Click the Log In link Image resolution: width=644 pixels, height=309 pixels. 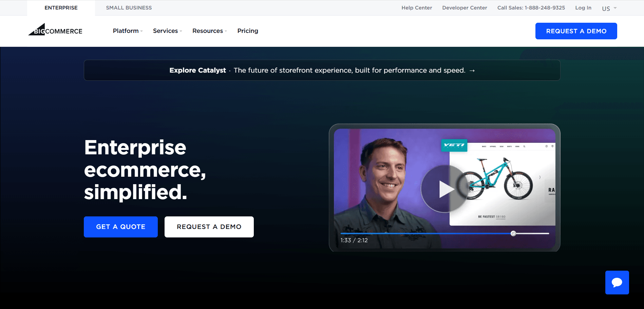pyautogui.click(x=583, y=8)
